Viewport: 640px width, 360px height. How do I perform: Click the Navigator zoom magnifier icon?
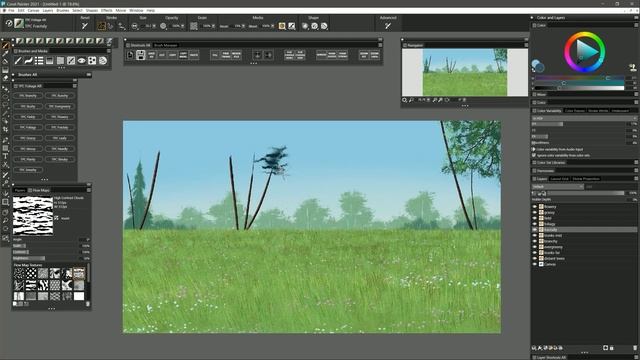[404, 100]
